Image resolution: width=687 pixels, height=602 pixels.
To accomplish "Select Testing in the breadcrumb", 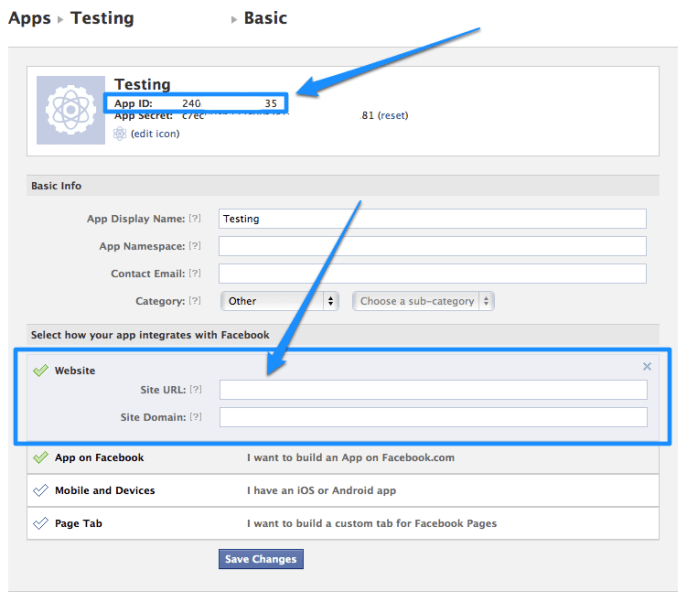I will pos(102,18).
